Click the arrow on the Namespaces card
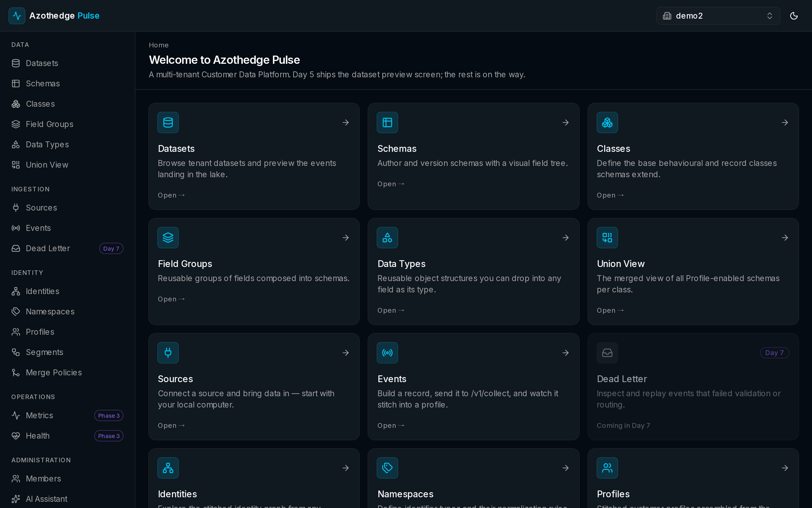 (x=565, y=468)
